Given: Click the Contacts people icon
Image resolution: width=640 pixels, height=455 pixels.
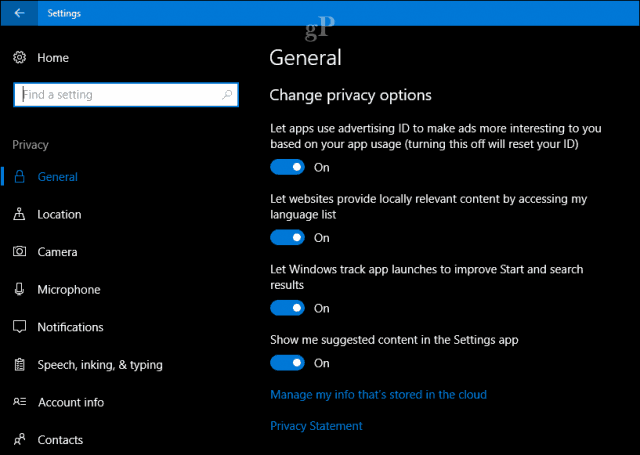Looking at the screenshot, I should tap(19, 439).
